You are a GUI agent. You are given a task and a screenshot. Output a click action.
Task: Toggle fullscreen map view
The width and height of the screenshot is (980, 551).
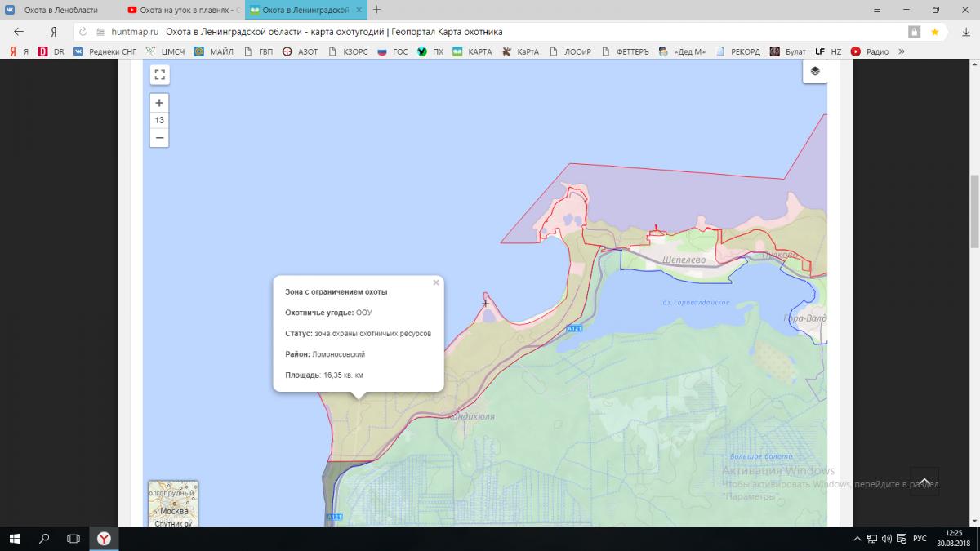coord(159,75)
